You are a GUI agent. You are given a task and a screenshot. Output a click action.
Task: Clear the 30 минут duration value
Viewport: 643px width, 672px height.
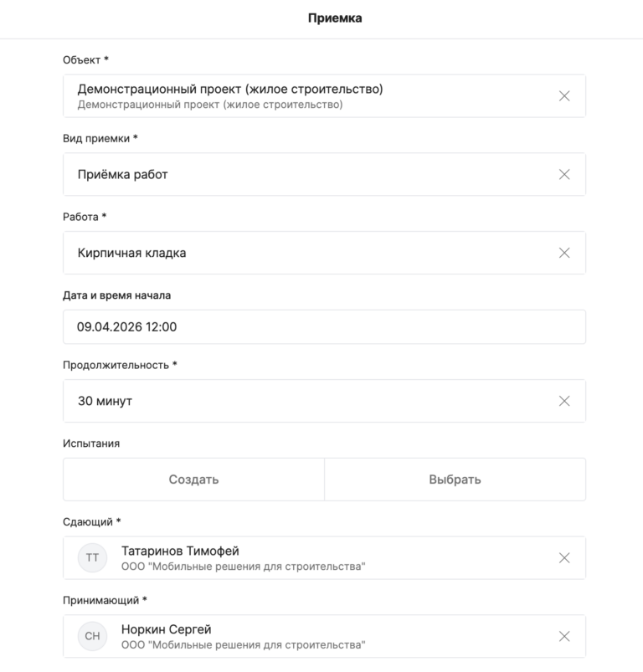point(564,401)
